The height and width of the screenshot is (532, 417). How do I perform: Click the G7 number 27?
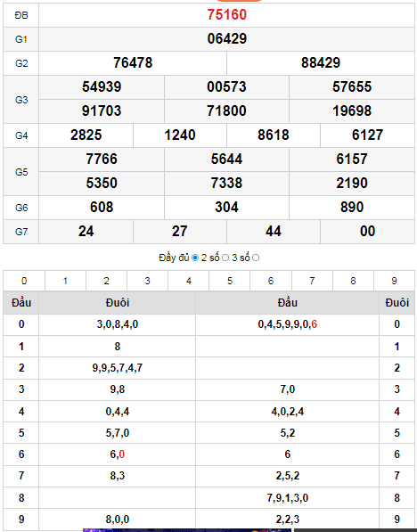(179, 232)
